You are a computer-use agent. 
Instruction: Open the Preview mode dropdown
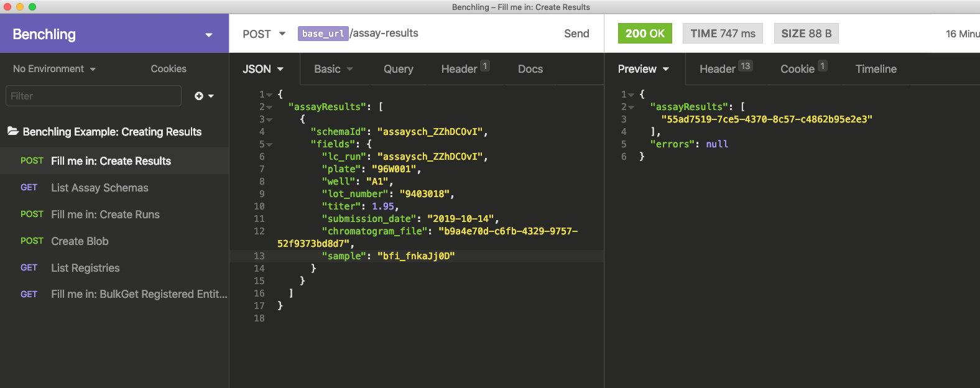[x=643, y=69]
